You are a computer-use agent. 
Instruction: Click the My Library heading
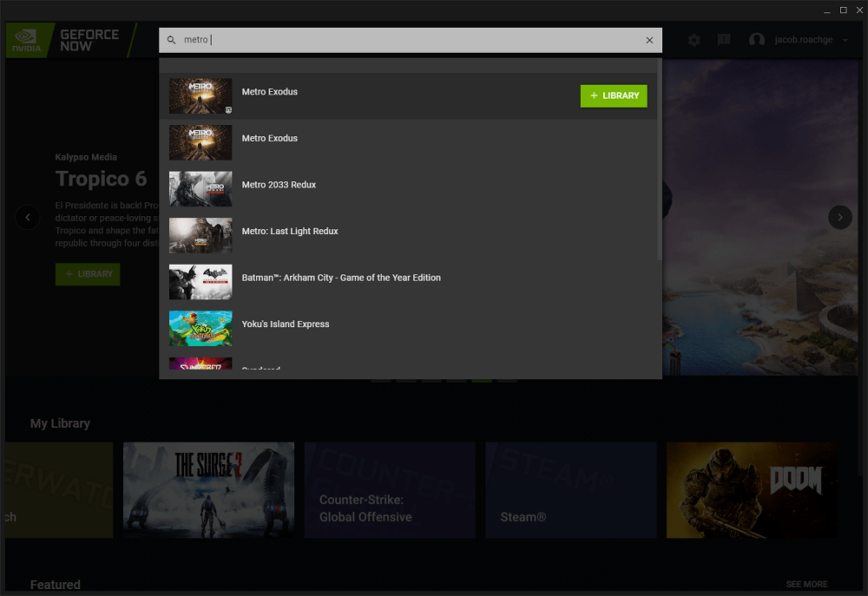(x=61, y=423)
